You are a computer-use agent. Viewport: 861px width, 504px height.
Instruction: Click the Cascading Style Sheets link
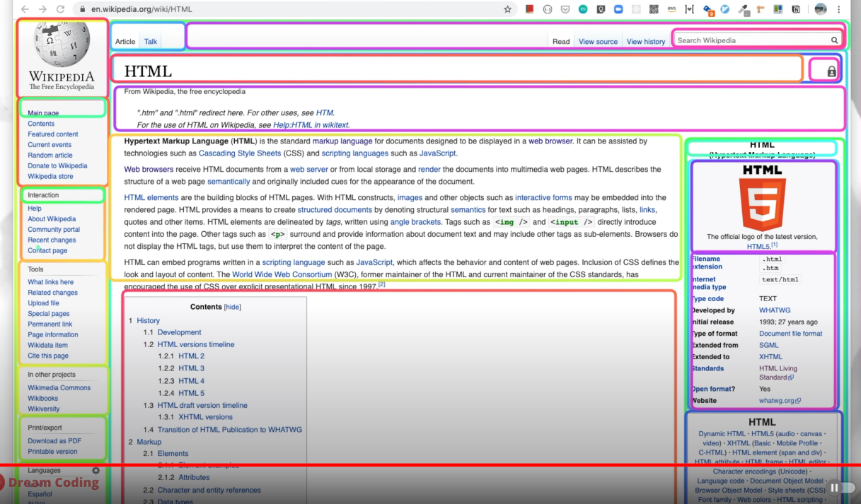click(240, 153)
